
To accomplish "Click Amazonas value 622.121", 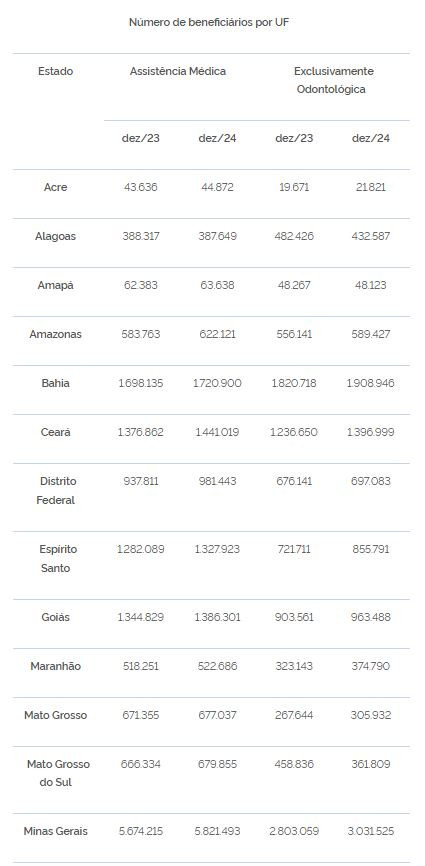I will coord(217,334).
